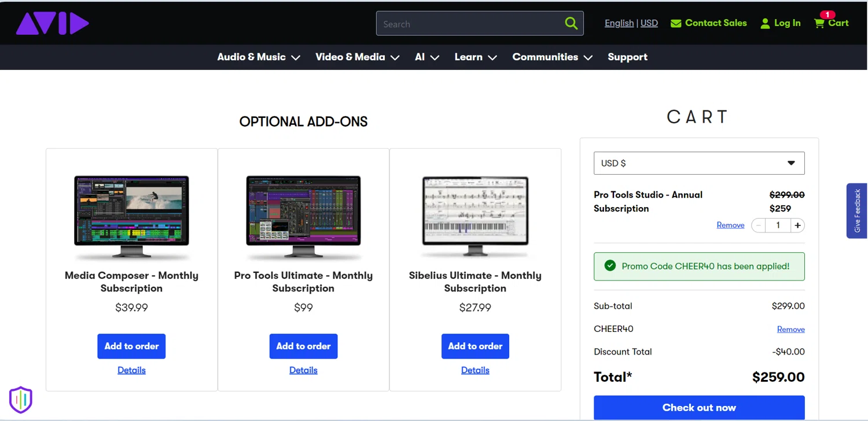Viewport: 868px width, 421px height.
Task: Click the Avid logo
Action: (52, 23)
